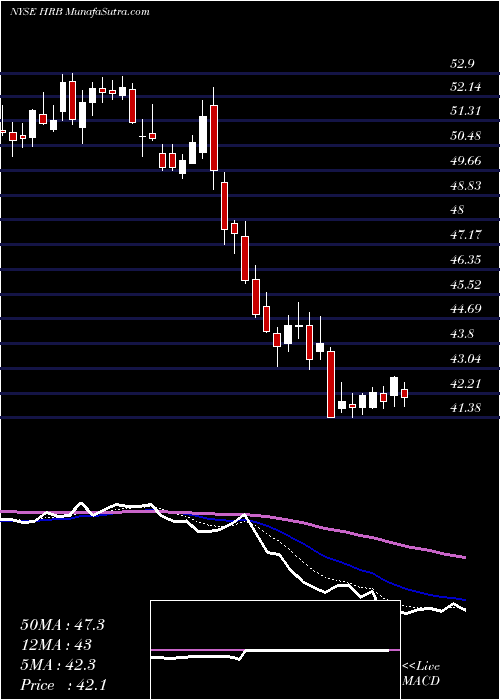This screenshot has width=500, height=700.
Task: Click the 12MA : 43 legend value
Action: point(56,645)
